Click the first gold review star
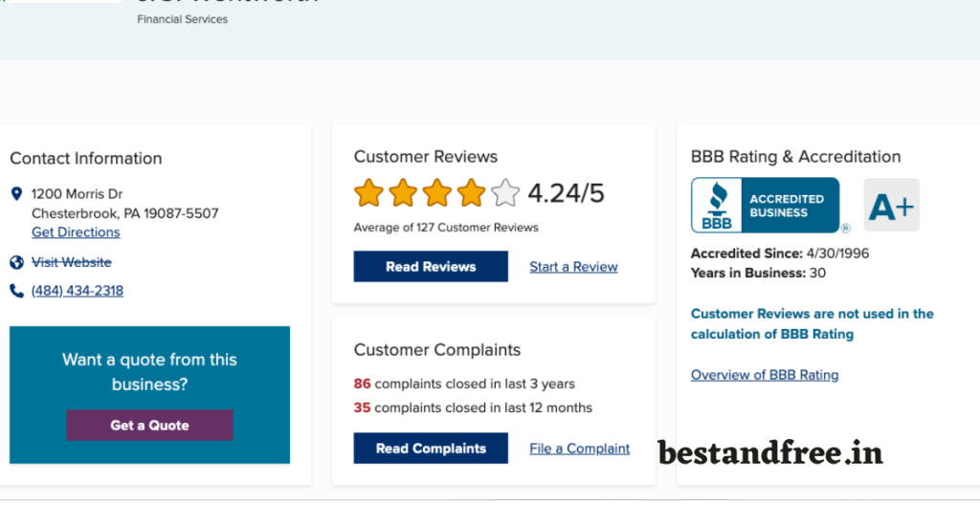 pos(368,193)
